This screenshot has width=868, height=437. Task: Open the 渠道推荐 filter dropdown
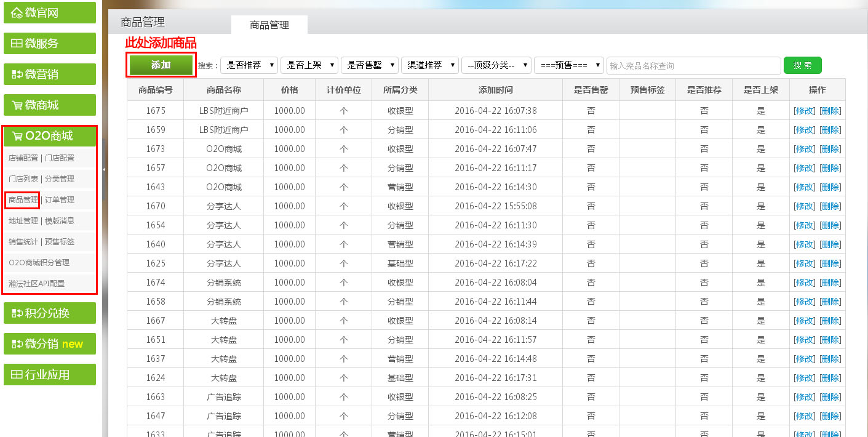pos(429,65)
